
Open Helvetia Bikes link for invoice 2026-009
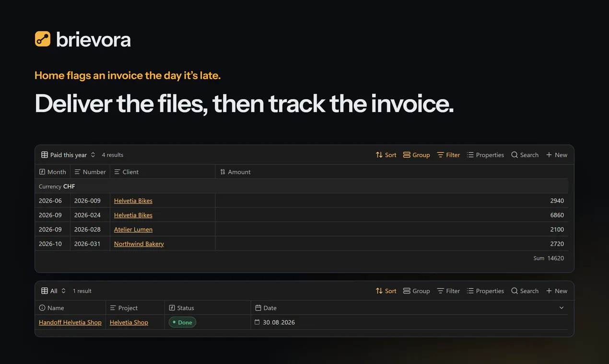(133, 201)
